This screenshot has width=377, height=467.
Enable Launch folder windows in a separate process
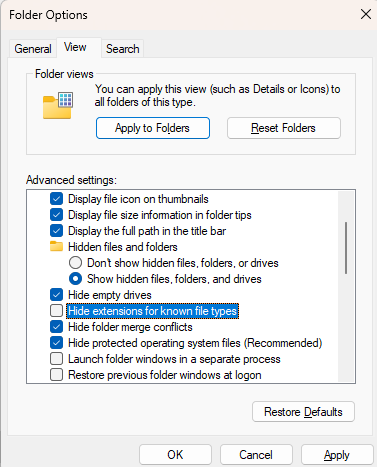(56, 359)
